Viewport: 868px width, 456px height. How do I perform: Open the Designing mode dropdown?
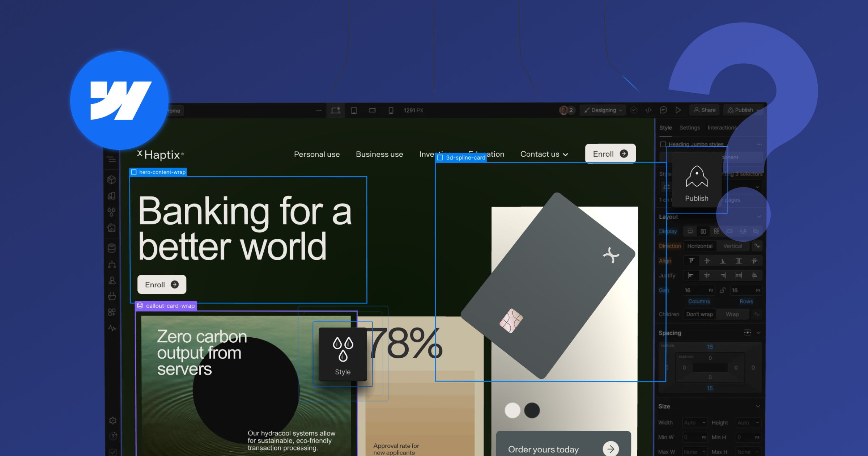pos(603,110)
